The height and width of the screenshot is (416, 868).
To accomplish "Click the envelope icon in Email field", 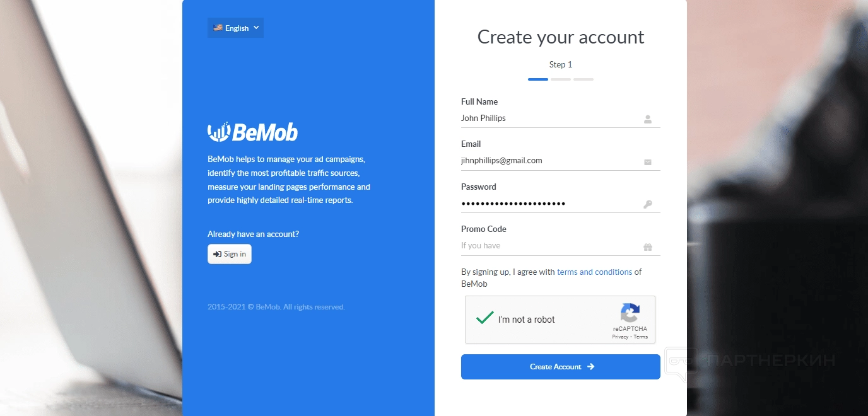I will click(647, 162).
